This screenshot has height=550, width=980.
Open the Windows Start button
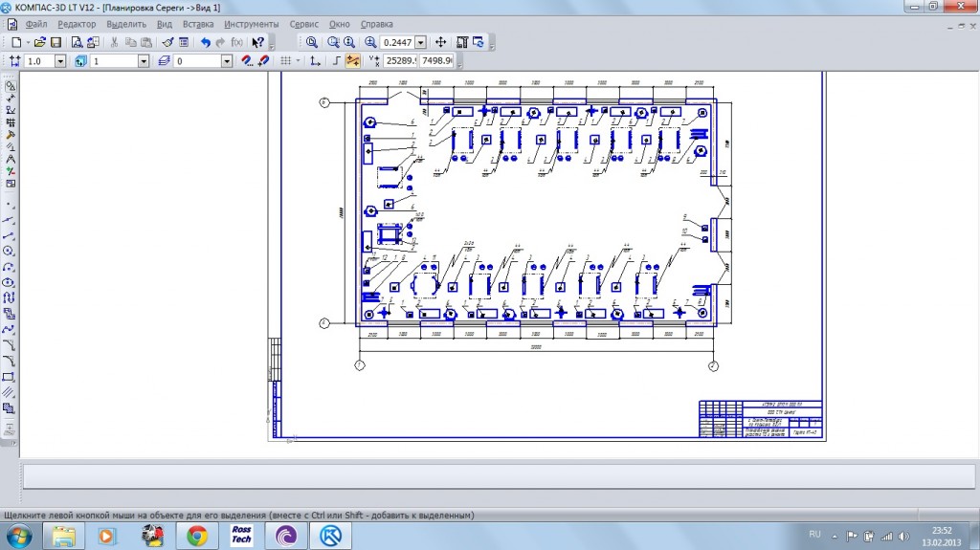click(x=18, y=536)
